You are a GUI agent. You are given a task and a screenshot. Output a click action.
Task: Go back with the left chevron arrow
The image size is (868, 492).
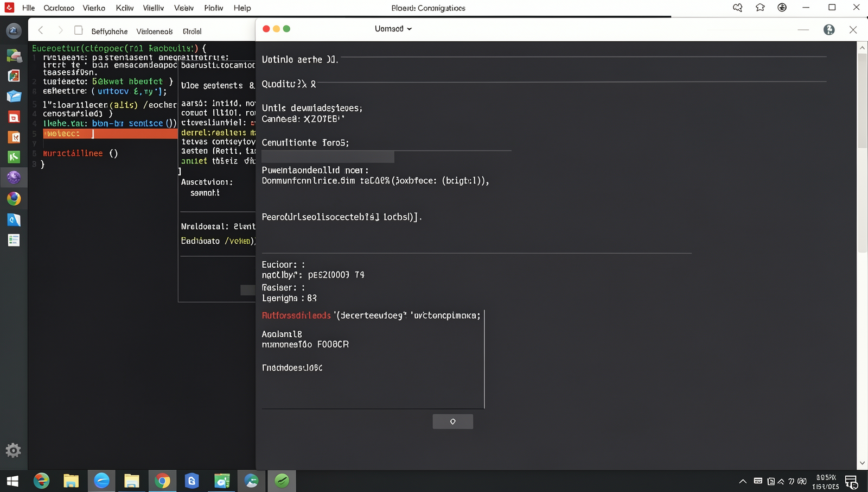click(41, 30)
